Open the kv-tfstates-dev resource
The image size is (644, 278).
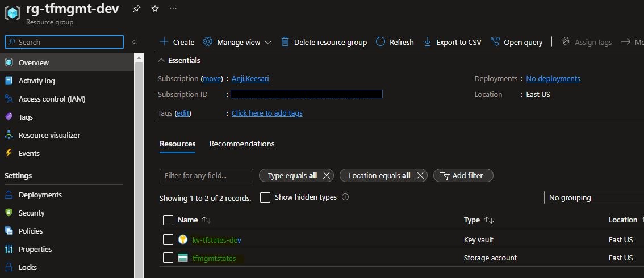[x=216, y=240]
